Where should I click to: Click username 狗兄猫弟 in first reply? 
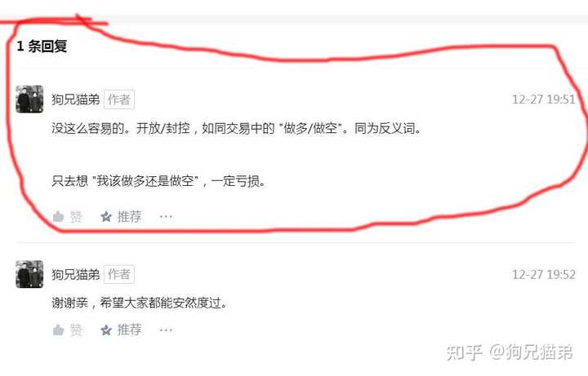pyautogui.click(x=76, y=100)
